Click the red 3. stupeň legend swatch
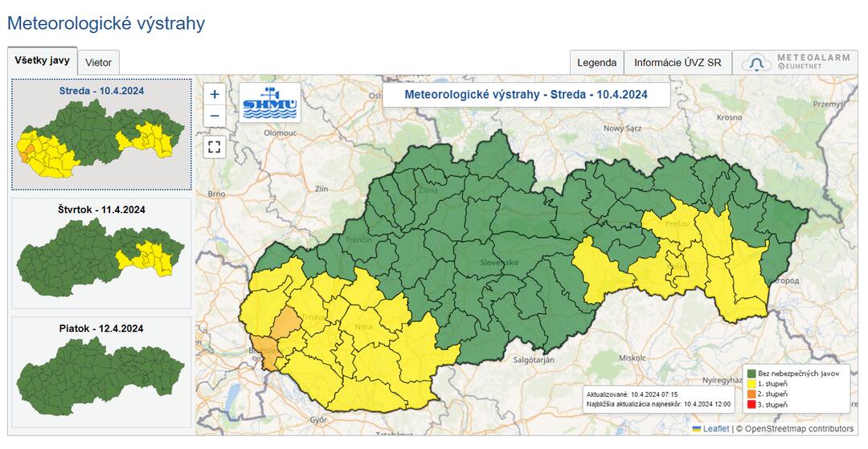Screen dimensions: 868x449 751,406
